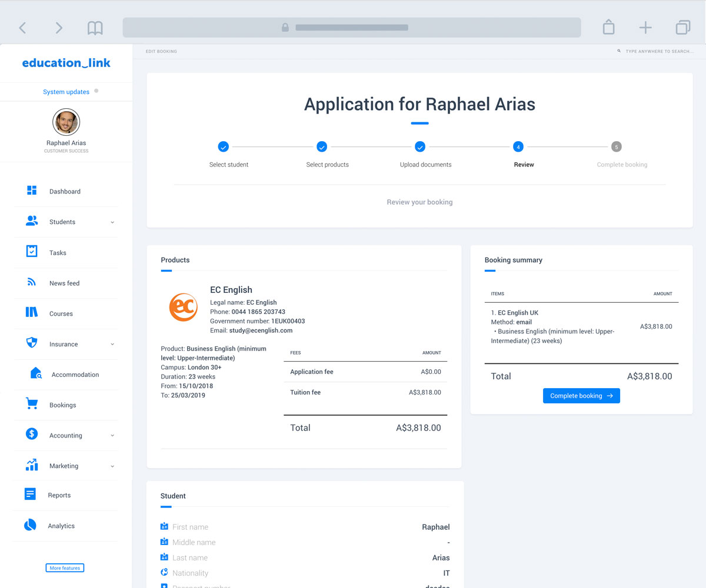706x588 pixels.
Task: Open Accommodation in the sidebar
Action: tap(75, 375)
